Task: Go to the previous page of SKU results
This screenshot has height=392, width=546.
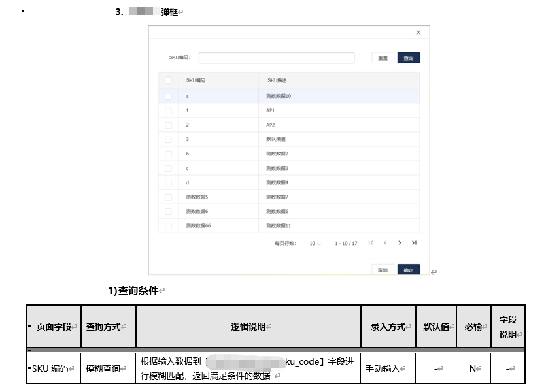Action: [386, 242]
